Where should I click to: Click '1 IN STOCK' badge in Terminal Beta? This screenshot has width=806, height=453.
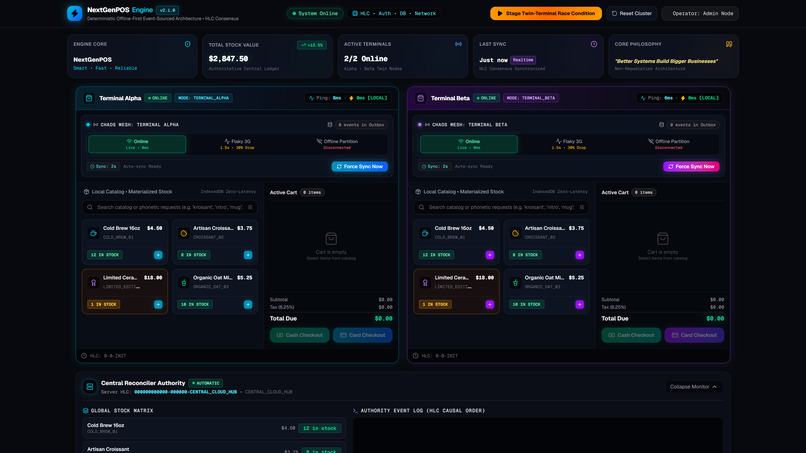pyautogui.click(x=435, y=304)
